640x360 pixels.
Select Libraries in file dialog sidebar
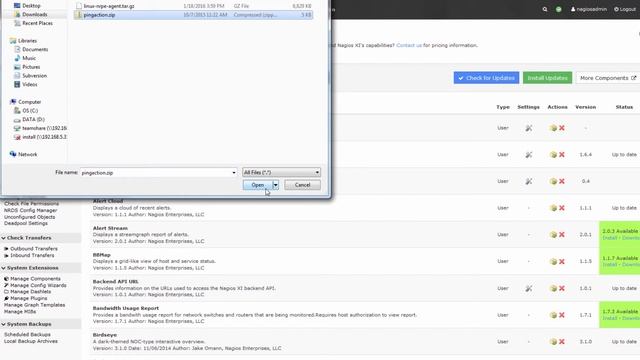(27, 40)
